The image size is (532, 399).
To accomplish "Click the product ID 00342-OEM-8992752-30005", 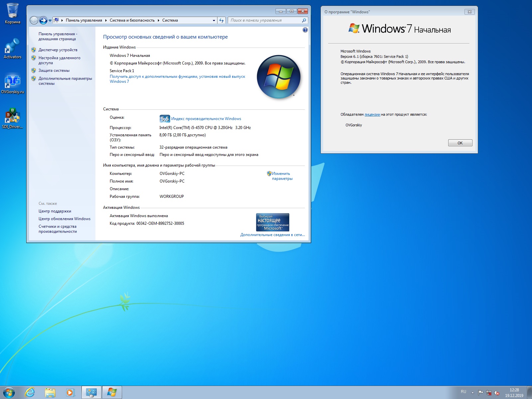I will [160, 223].
